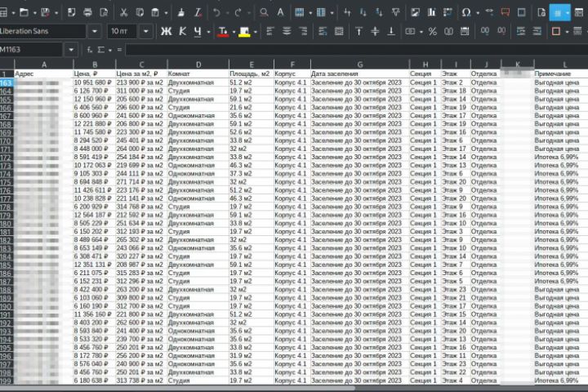588x392 pixels.
Task: Toggle AutoFilter with the funnel icon
Action: [x=395, y=12]
